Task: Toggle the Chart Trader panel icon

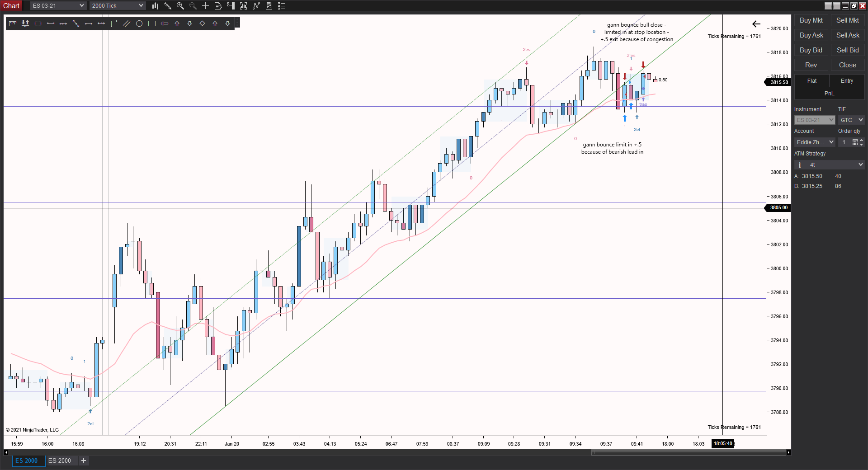Action: coord(231,6)
